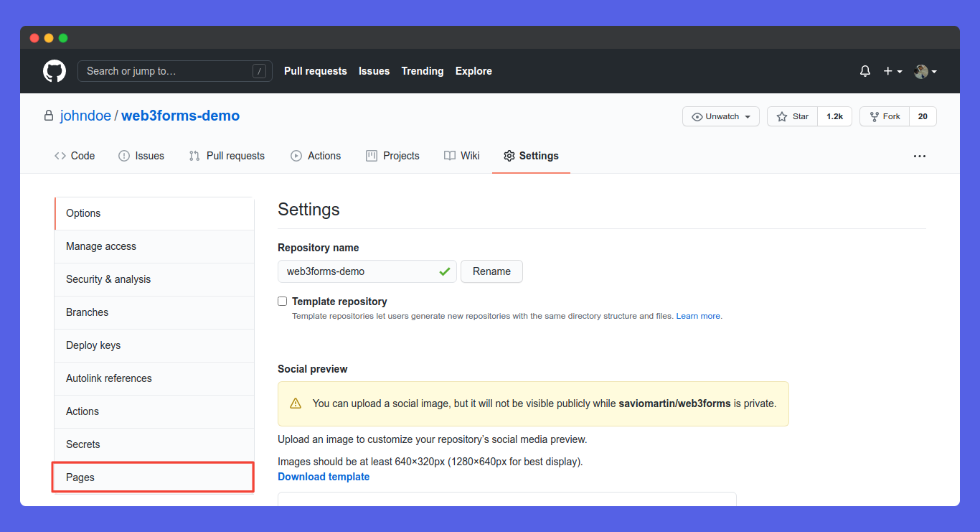
Task: Click the repository name text field
Action: [x=359, y=271]
